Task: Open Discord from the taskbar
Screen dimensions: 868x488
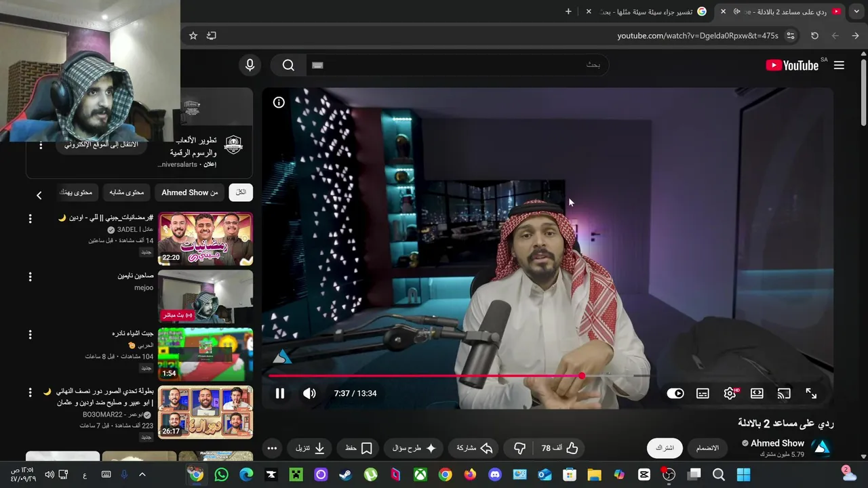Action: click(x=495, y=474)
